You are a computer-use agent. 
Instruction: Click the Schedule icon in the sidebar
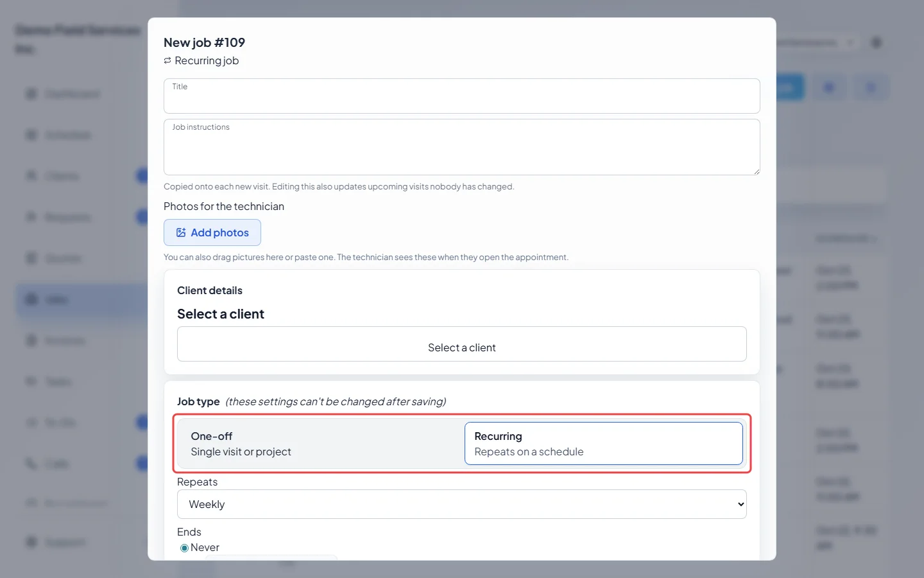(31, 135)
